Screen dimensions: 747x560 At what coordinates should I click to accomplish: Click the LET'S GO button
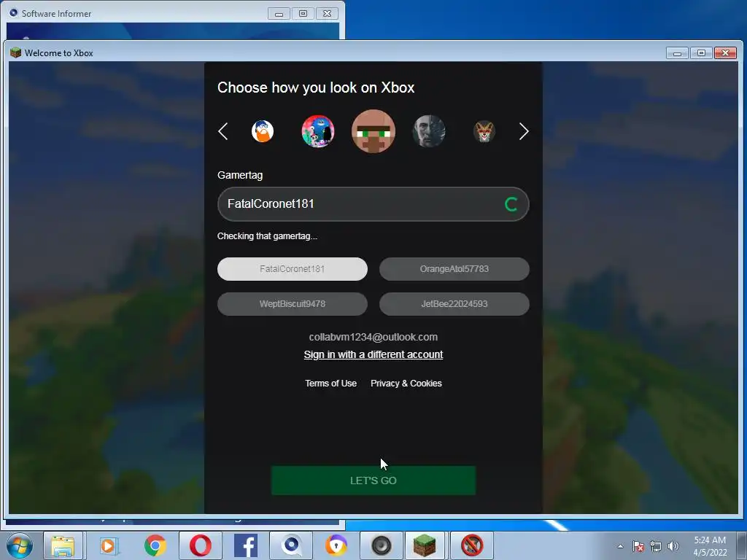(x=373, y=481)
